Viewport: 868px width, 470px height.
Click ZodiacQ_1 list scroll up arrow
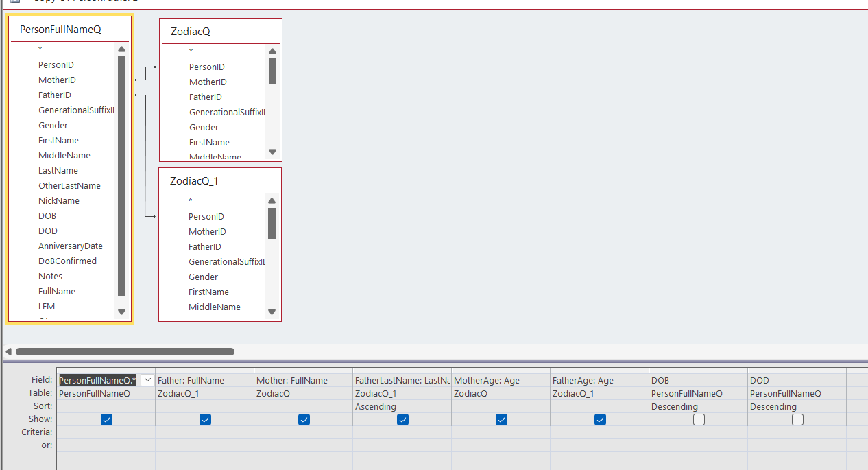tap(272, 201)
